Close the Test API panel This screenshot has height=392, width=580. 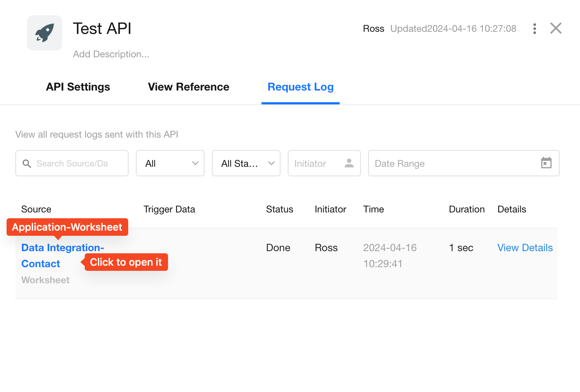coord(556,28)
